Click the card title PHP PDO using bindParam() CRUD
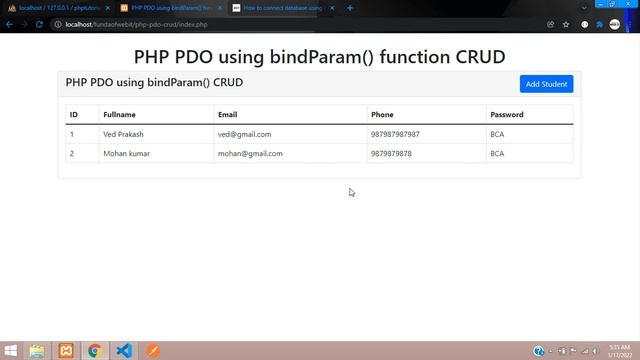 154,82
